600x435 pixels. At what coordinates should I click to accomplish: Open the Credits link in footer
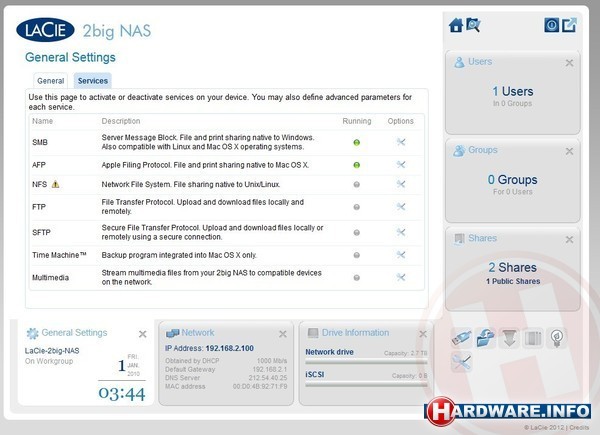[579, 427]
